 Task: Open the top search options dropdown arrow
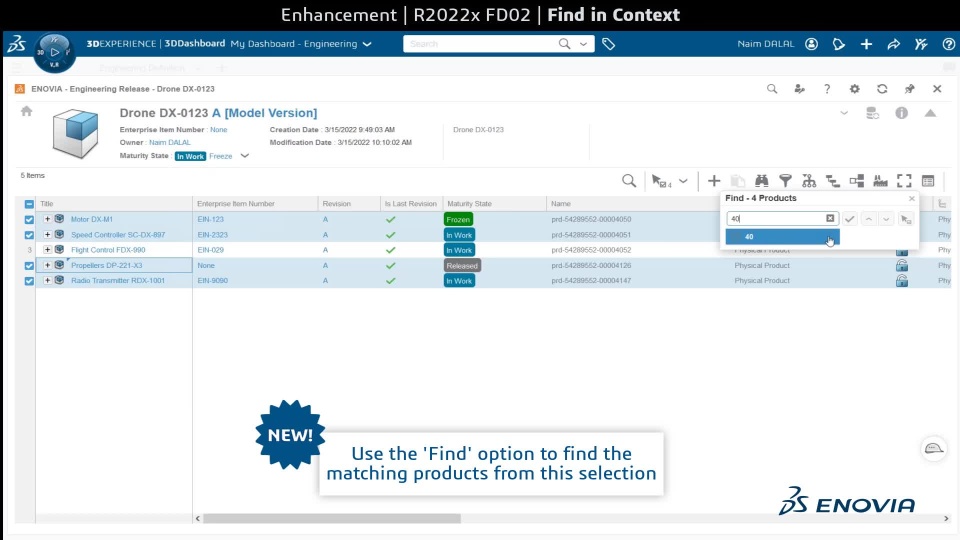pyautogui.click(x=583, y=44)
